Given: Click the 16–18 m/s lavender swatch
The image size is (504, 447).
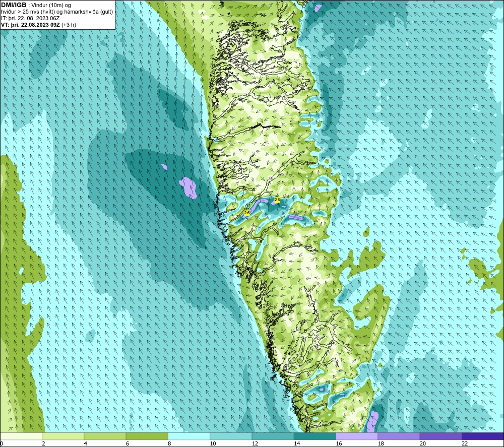Looking at the screenshot, I should pyautogui.click(x=357, y=436).
